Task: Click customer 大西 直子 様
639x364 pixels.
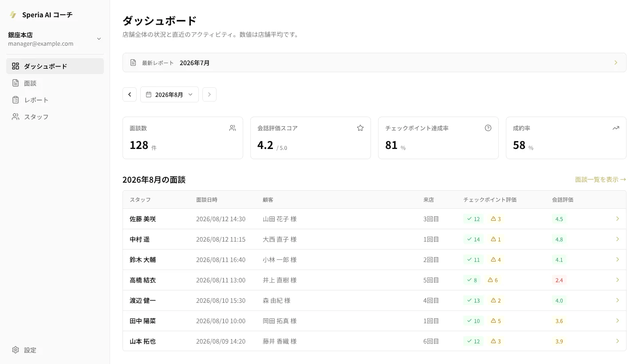Action: tap(280, 239)
